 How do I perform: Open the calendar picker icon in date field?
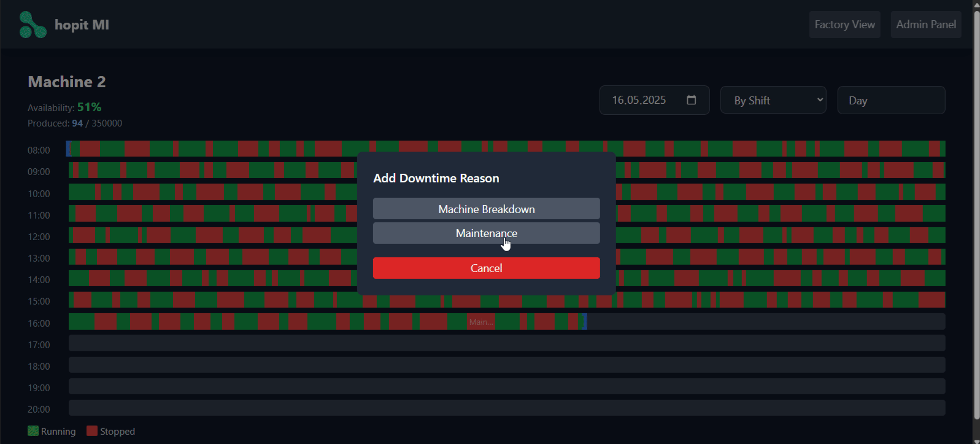691,100
